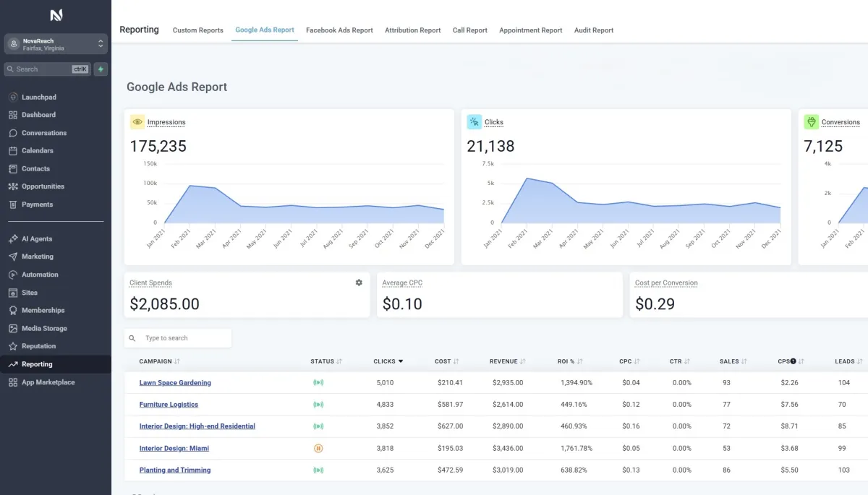Click the green lightning bolt quick action icon
The height and width of the screenshot is (495, 868).
point(101,69)
